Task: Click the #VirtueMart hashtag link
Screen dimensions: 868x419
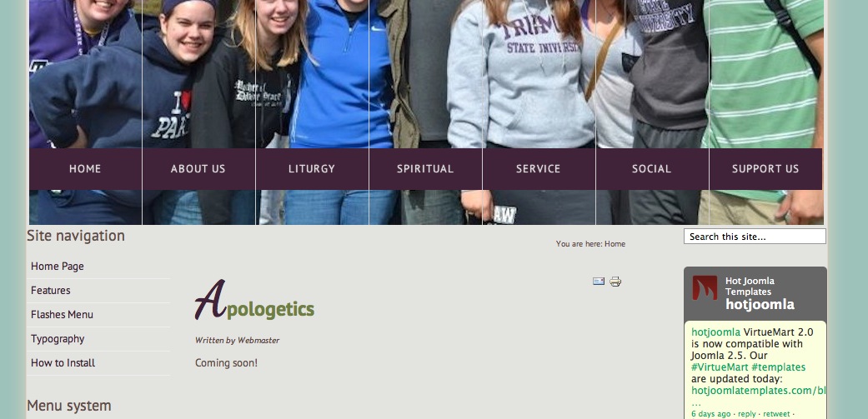Action: (720, 367)
